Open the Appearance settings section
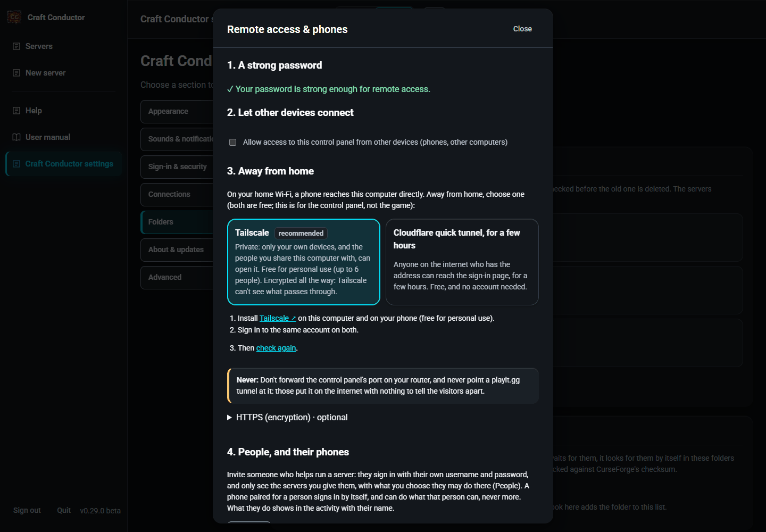The width and height of the screenshot is (766, 532). [177, 111]
